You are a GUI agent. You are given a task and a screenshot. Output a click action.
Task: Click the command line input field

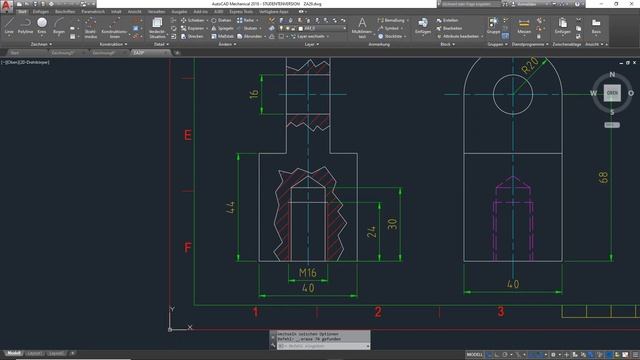[x=323, y=346]
